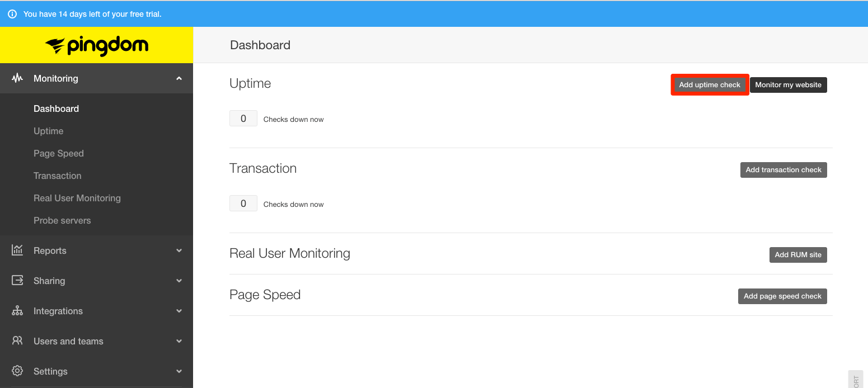
Task: Click the Monitoring waveform icon in sidebar
Action: click(x=17, y=78)
